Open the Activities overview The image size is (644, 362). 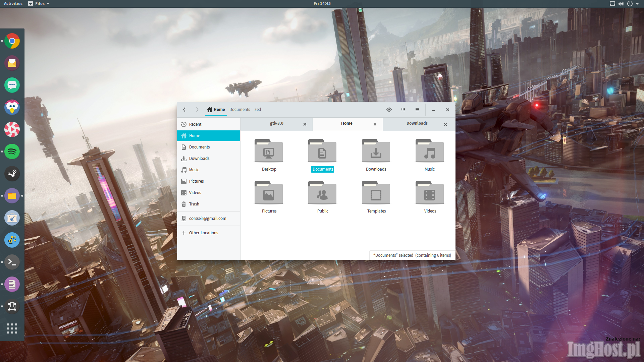pos(13,4)
